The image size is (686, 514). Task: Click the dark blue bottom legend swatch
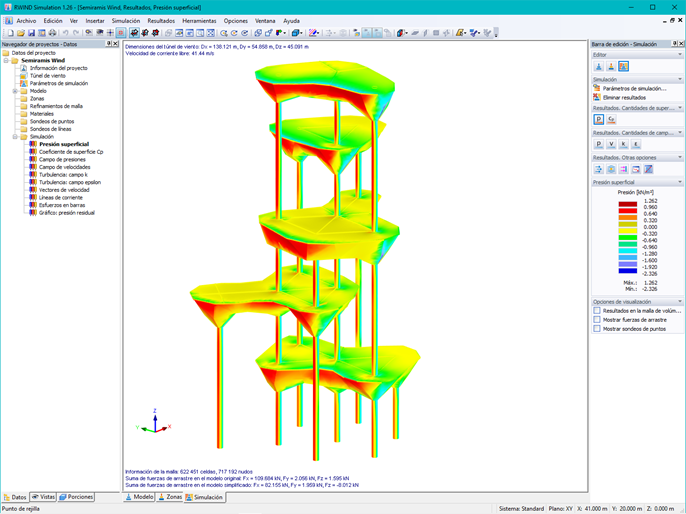[627, 271]
